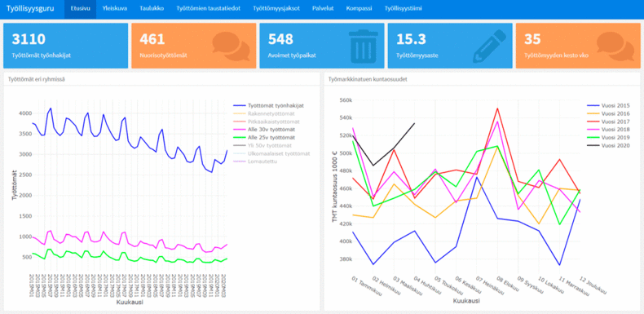Open the Kompassi navigation tab

359,8
